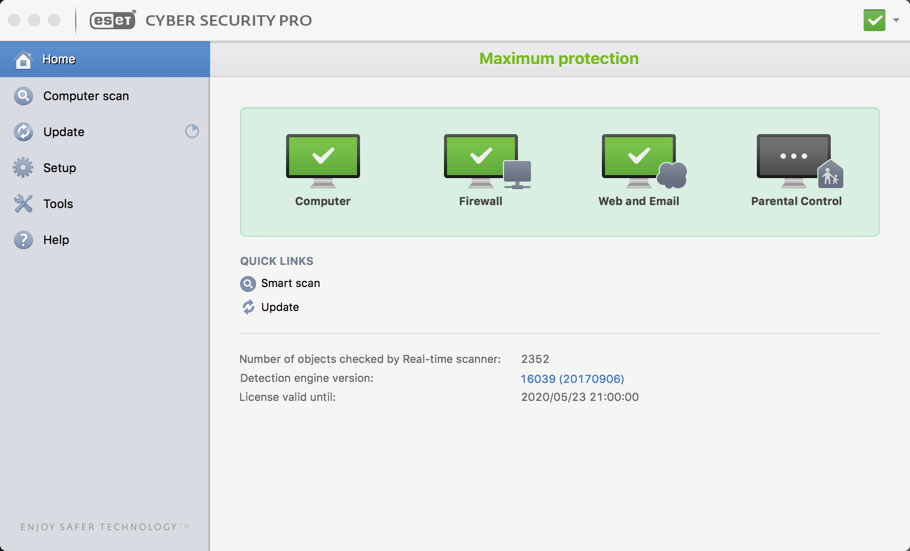The image size is (910, 551).
Task: Click the QUICK LINKS heading
Action: [x=277, y=261]
